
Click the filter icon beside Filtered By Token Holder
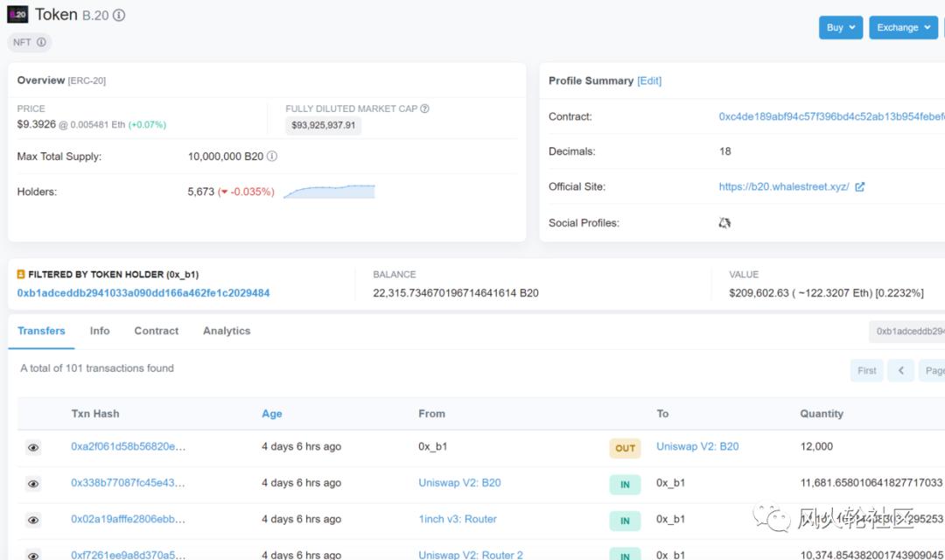click(21, 274)
